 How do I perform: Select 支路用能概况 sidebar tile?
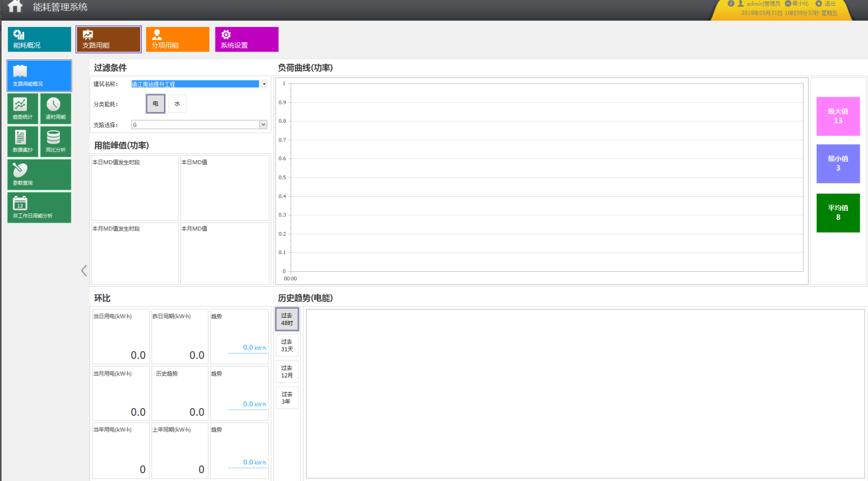[39, 75]
